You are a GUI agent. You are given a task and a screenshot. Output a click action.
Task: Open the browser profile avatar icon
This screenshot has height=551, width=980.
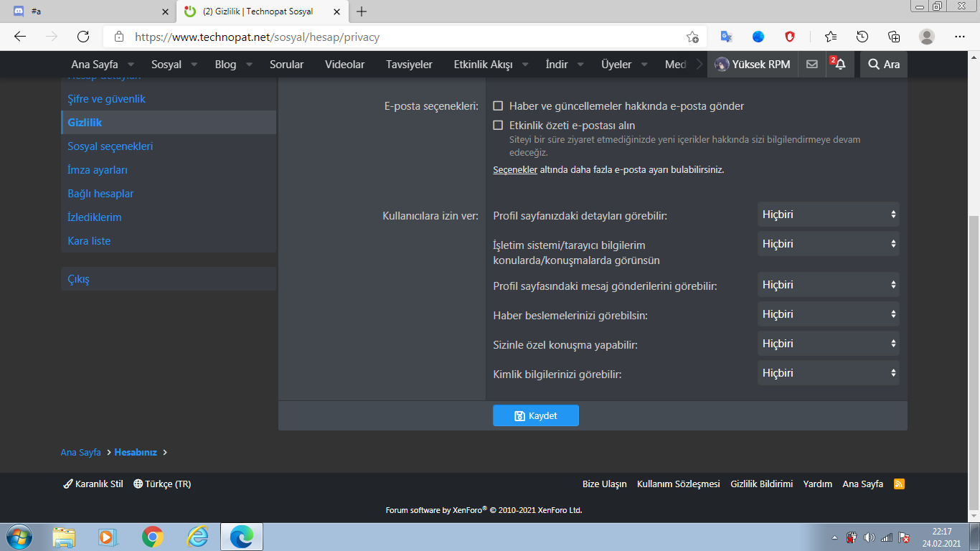(x=927, y=37)
